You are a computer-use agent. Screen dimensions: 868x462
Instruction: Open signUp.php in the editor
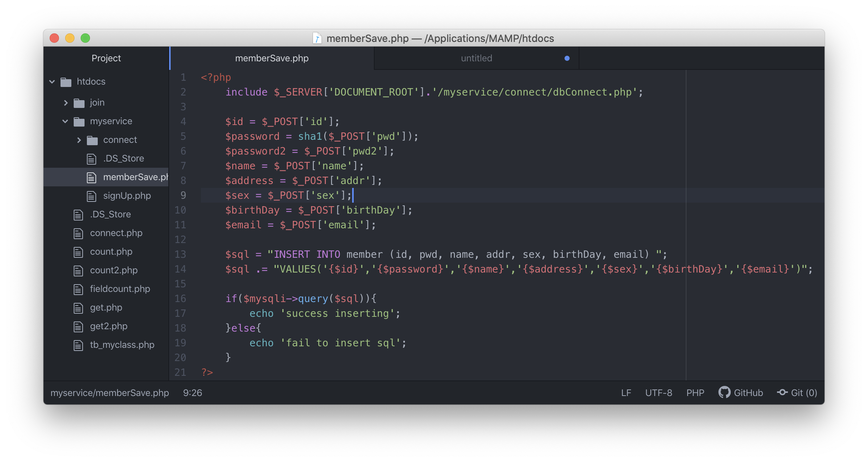pyautogui.click(x=126, y=195)
